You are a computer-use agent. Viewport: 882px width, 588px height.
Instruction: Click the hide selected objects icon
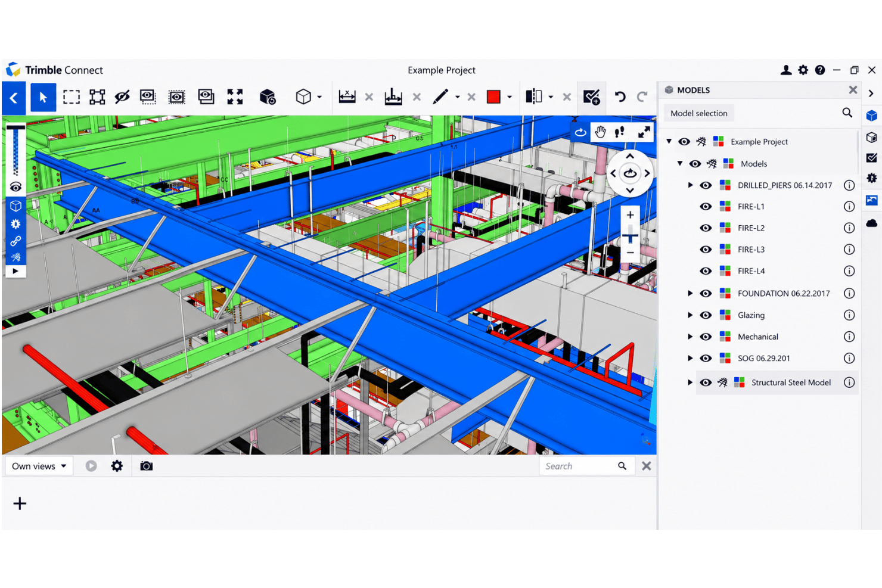point(122,97)
